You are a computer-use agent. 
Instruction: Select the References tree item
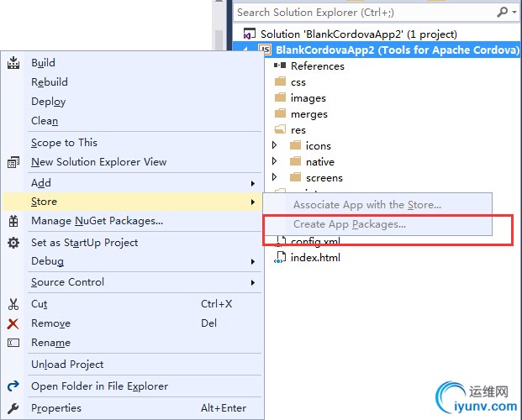(x=317, y=66)
